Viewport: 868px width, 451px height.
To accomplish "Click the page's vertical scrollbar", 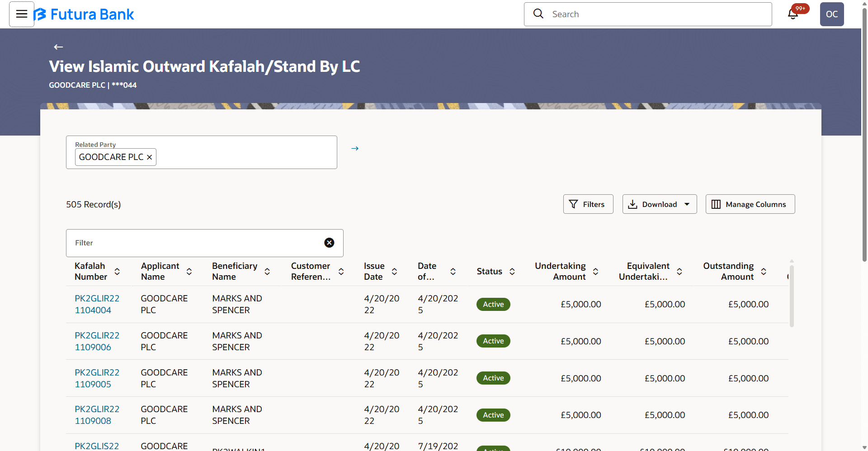I will point(864,136).
